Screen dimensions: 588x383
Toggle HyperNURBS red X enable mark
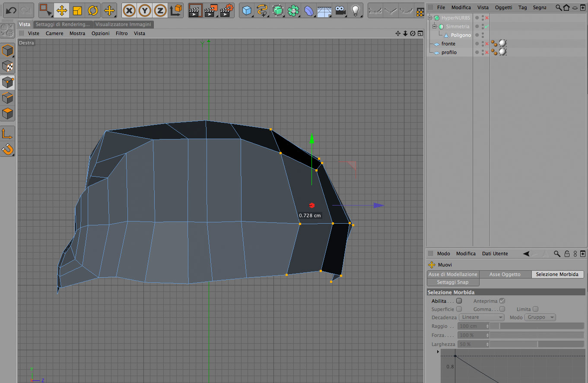tap(487, 18)
